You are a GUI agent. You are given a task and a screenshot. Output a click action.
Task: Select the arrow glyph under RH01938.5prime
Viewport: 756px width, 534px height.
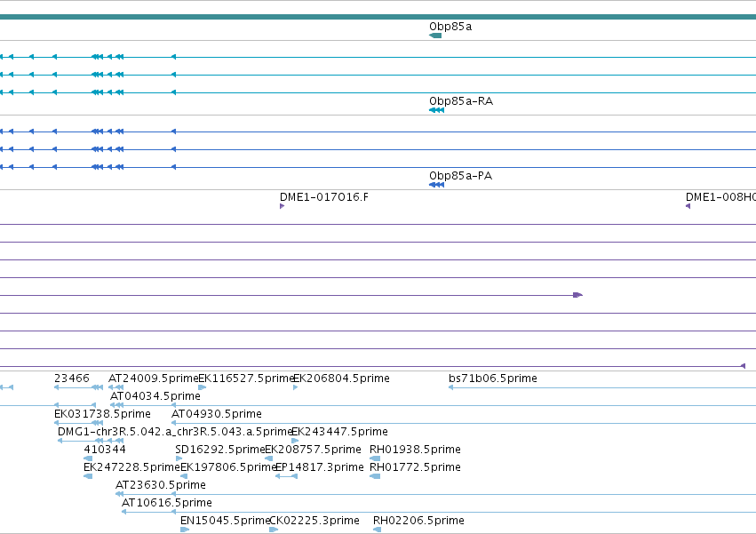375,458
